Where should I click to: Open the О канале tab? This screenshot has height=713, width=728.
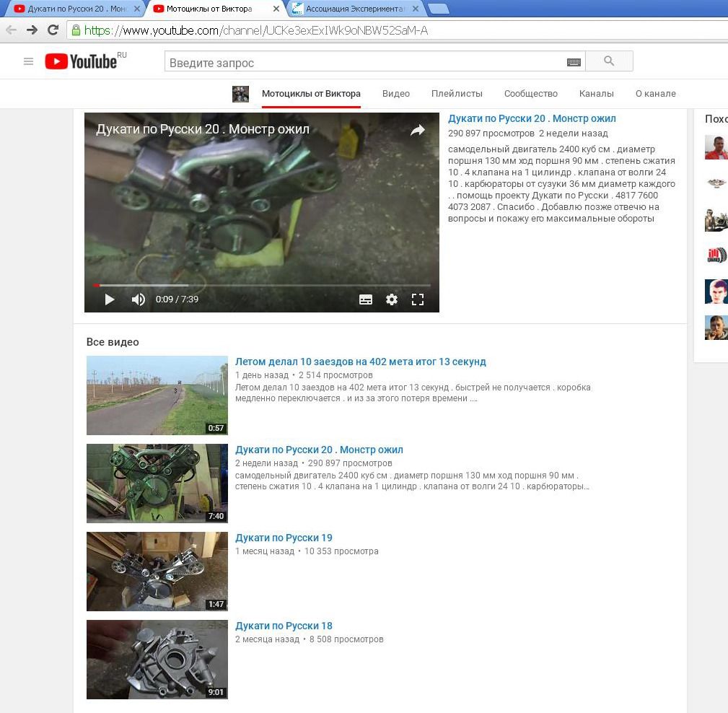tap(655, 94)
